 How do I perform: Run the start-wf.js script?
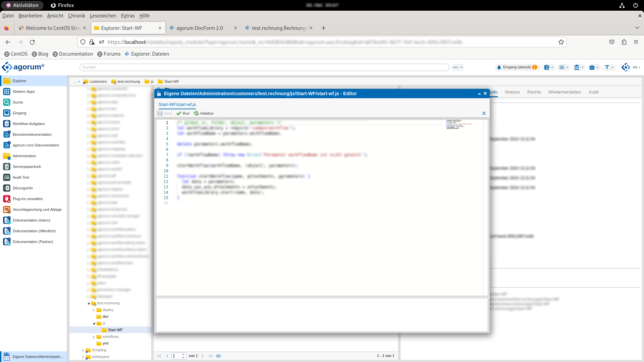[183, 113]
